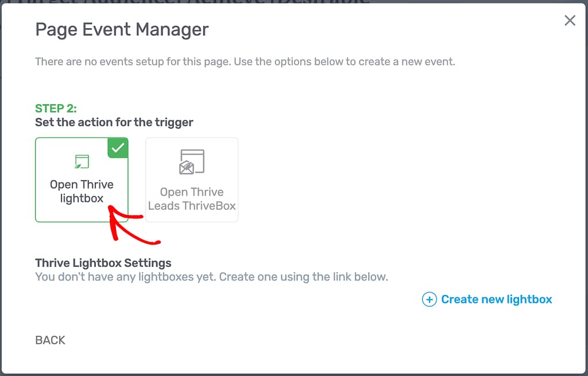Screen dimensions: 588x376
Task: Click the Thrive Lightbox Settings heading
Action: (103, 263)
